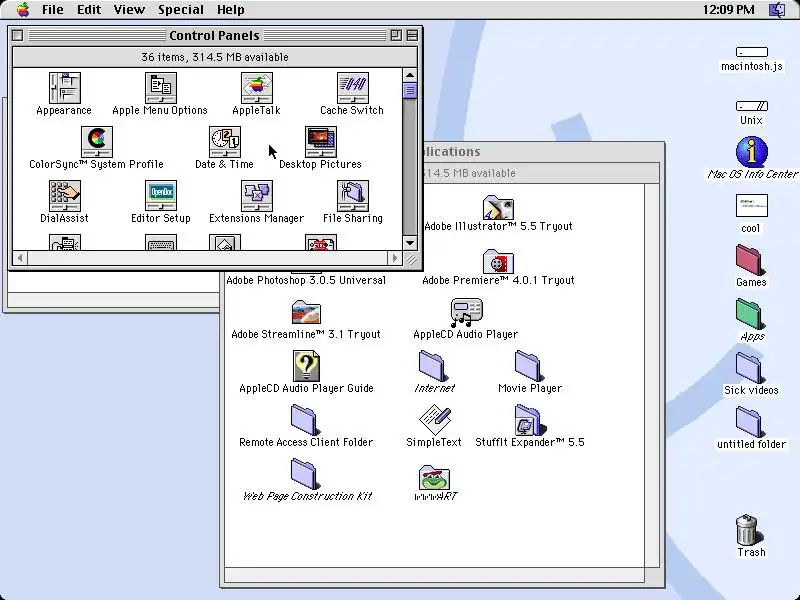This screenshot has height=600, width=800.
Task: Click the menu bar clock
Action: point(728,10)
